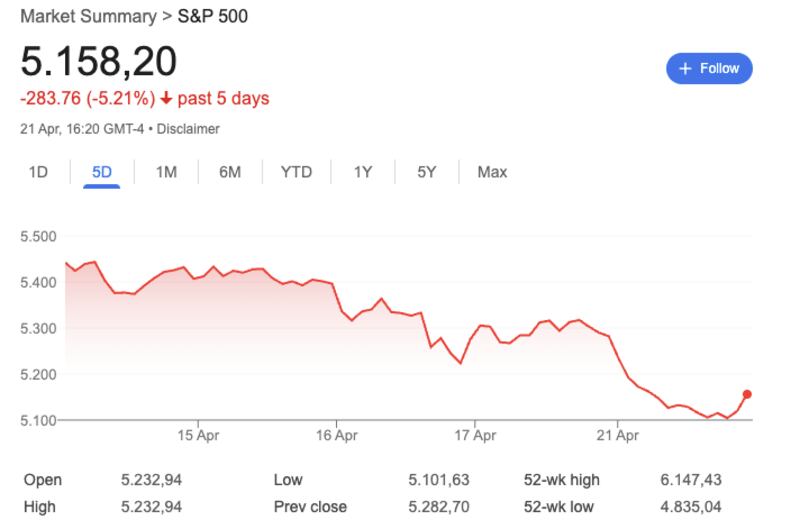Viewport: 800px width, 529px height.
Task: Show the 1Y chart range
Action: (x=363, y=172)
